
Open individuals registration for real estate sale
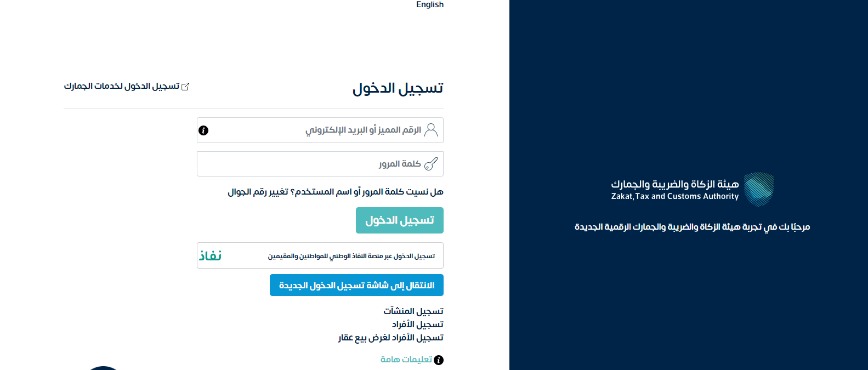tap(390, 338)
